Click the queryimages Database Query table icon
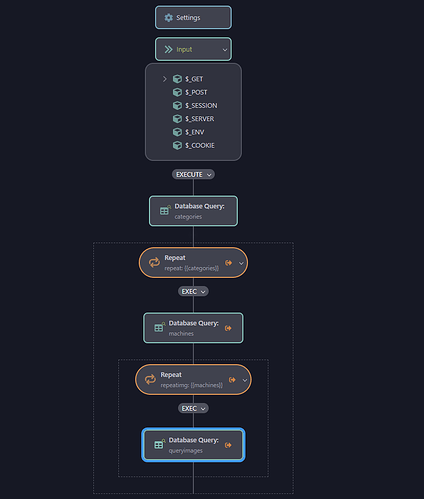 tap(159, 444)
